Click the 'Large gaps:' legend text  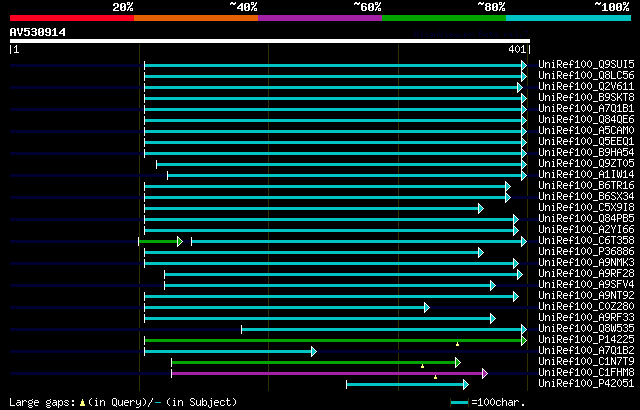pyautogui.click(x=42, y=402)
